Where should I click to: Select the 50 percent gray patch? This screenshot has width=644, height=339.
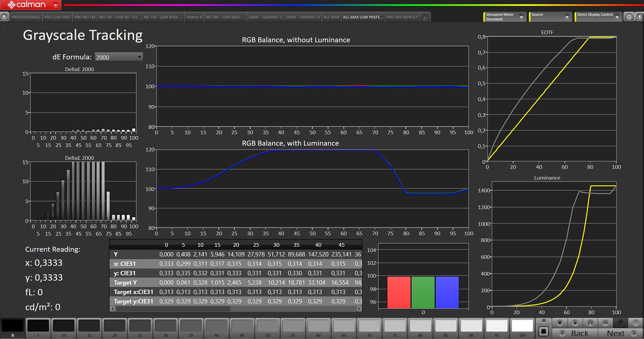[267, 328]
